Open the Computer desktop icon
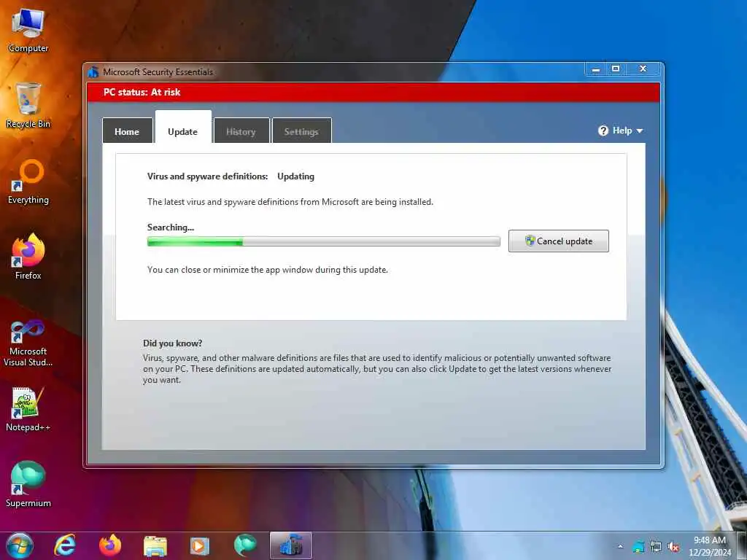The width and height of the screenshot is (747, 560). (x=28, y=30)
